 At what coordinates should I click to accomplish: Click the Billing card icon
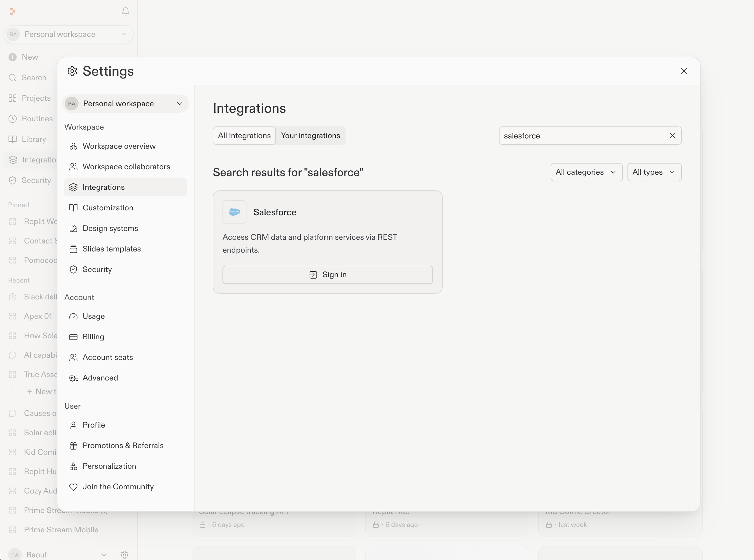(73, 337)
